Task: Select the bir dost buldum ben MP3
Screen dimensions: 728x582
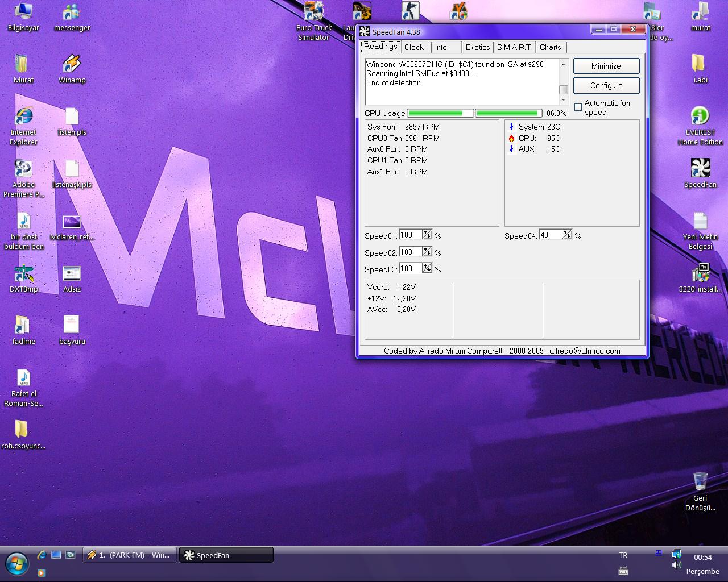Action: [x=23, y=230]
